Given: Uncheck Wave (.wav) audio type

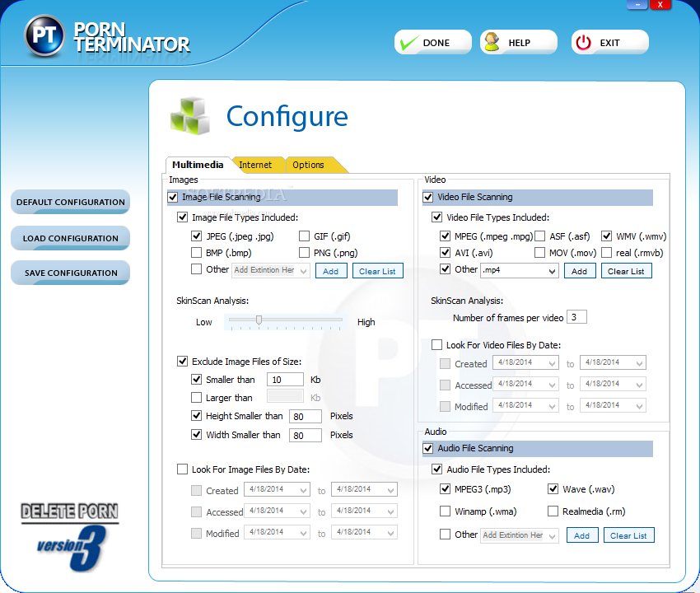Looking at the screenshot, I should tap(553, 489).
